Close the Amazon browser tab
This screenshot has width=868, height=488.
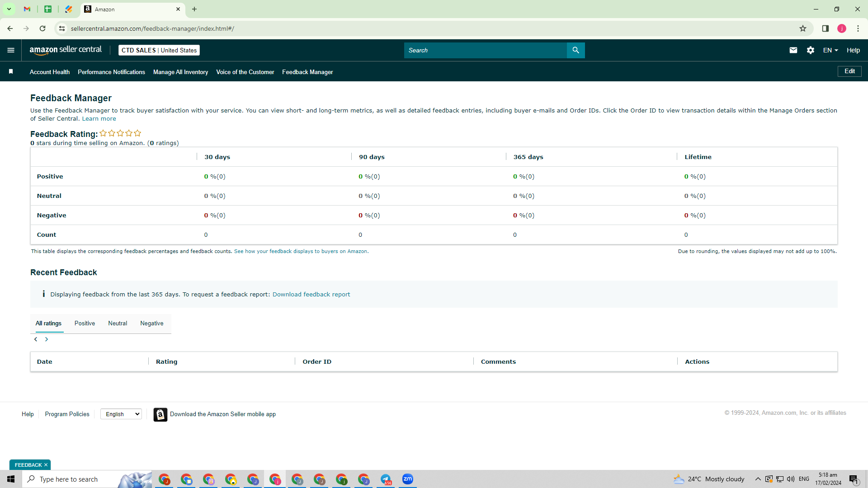(178, 9)
